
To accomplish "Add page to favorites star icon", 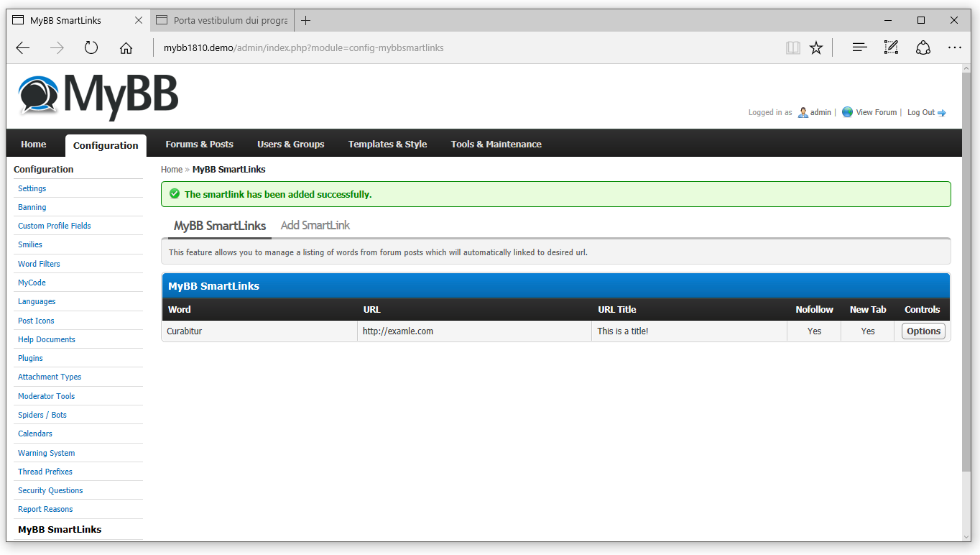I will point(816,48).
